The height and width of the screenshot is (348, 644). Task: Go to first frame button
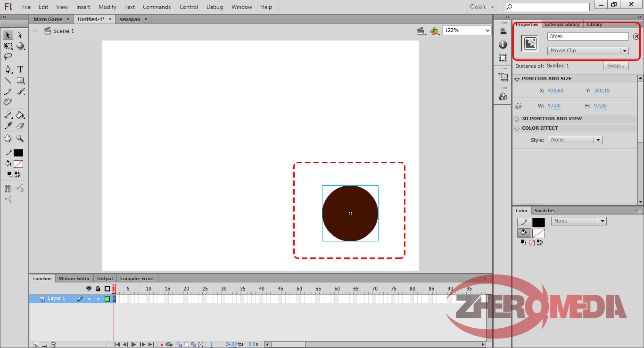point(116,345)
